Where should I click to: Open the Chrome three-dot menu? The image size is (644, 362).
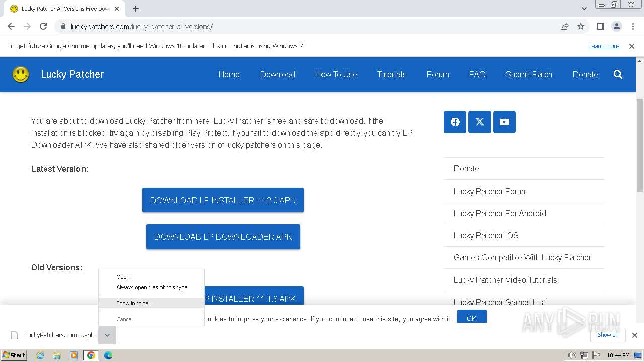(x=632, y=26)
